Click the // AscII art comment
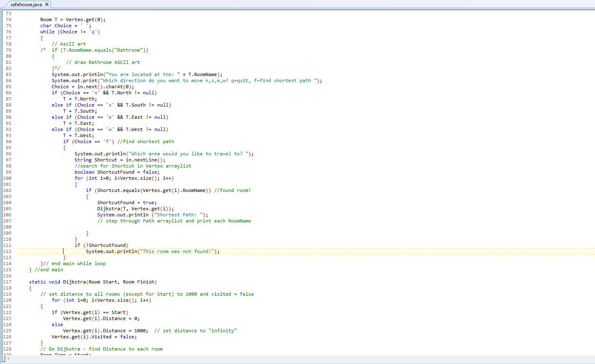 tap(69, 44)
